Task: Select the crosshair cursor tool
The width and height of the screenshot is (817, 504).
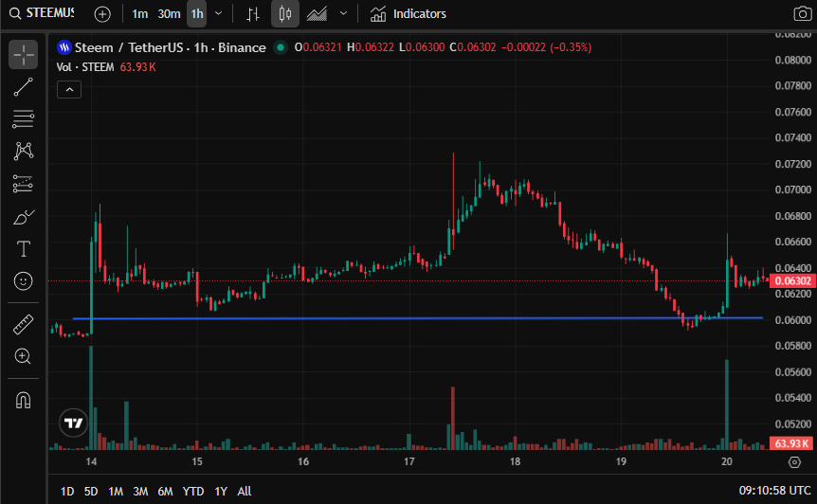Action: click(23, 54)
